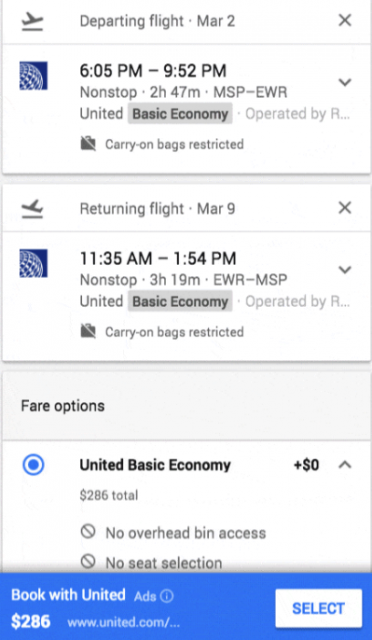This screenshot has height=640, width=372.
Task: Collapse United Basic Economy fare details
Action: 345,464
